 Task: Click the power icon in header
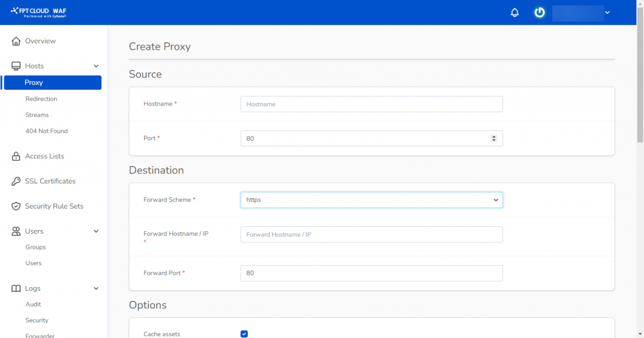click(539, 13)
